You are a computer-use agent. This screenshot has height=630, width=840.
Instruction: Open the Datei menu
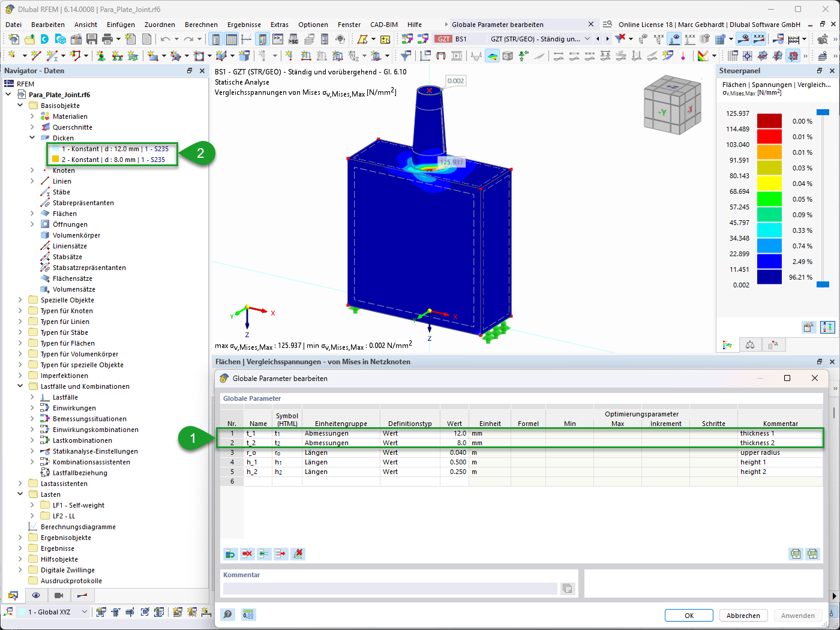tap(13, 25)
